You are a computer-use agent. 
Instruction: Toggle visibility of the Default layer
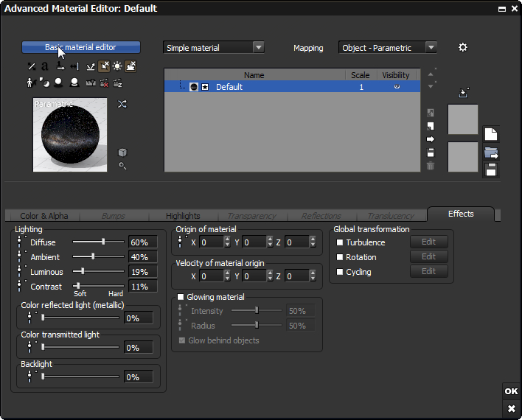pos(397,87)
